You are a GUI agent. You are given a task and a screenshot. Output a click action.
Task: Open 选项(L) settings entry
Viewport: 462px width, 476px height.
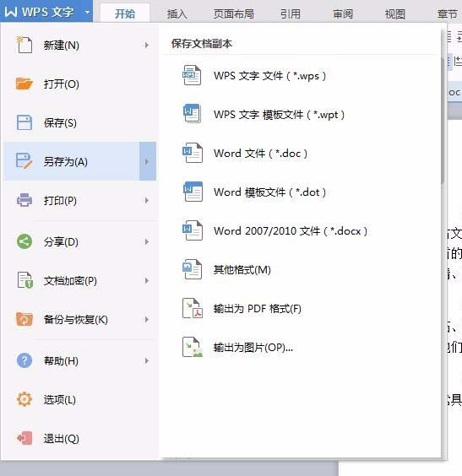click(x=80, y=399)
